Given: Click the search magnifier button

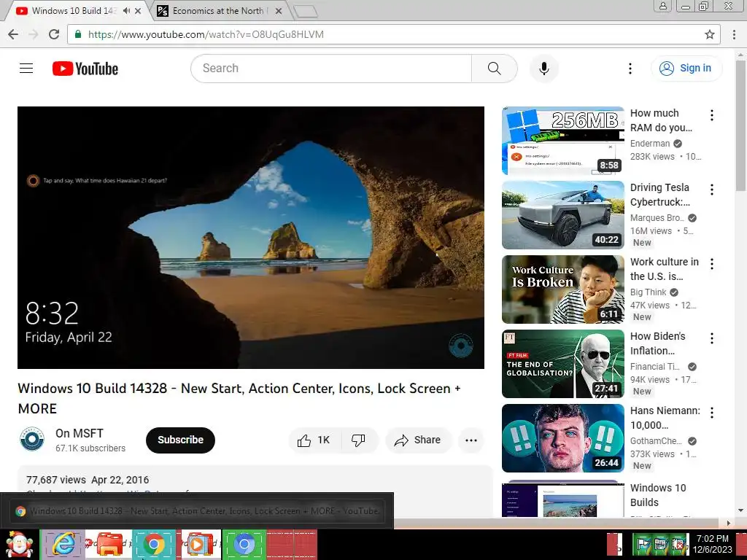Looking at the screenshot, I should point(495,69).
